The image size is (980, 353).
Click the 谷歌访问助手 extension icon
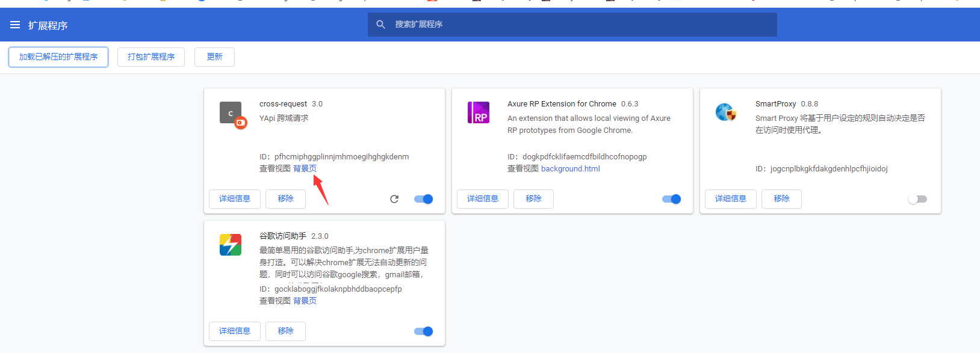point(231,245)
